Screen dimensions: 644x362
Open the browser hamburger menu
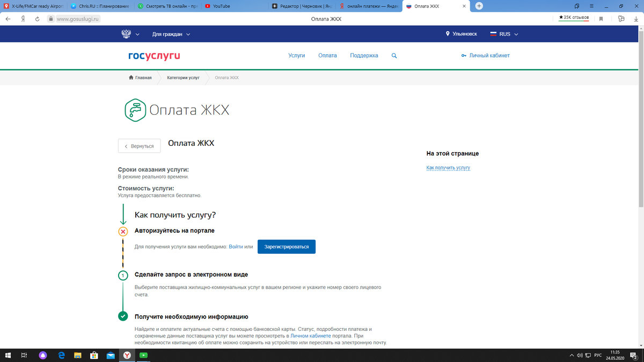pos(591,6)
